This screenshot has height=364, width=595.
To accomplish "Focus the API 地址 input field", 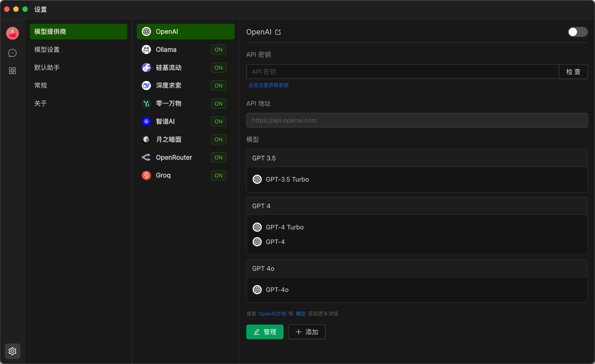I will tap(417, 120).
